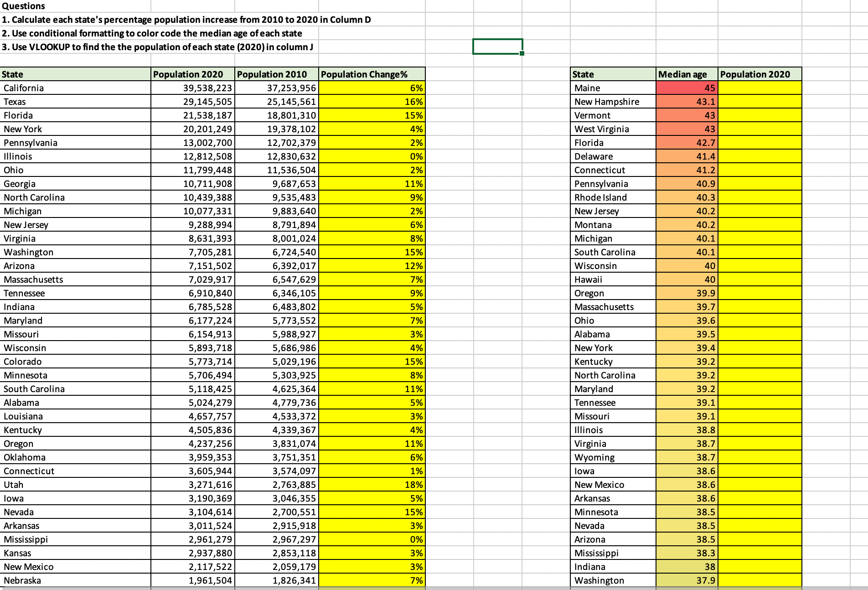
Task: Select Florida's median age 42.7
Action: [687, 142]
